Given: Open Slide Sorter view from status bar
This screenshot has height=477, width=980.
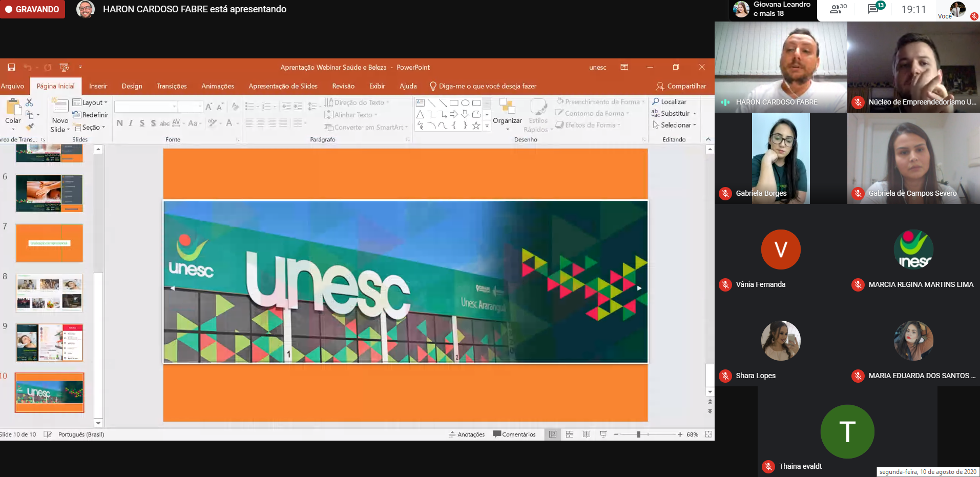Looking at the screenshot, I should pos(570,434).
